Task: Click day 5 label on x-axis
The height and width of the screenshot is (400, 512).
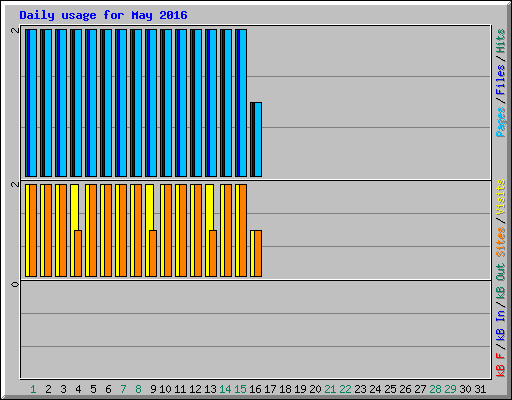Action: (x=93, y=389)
